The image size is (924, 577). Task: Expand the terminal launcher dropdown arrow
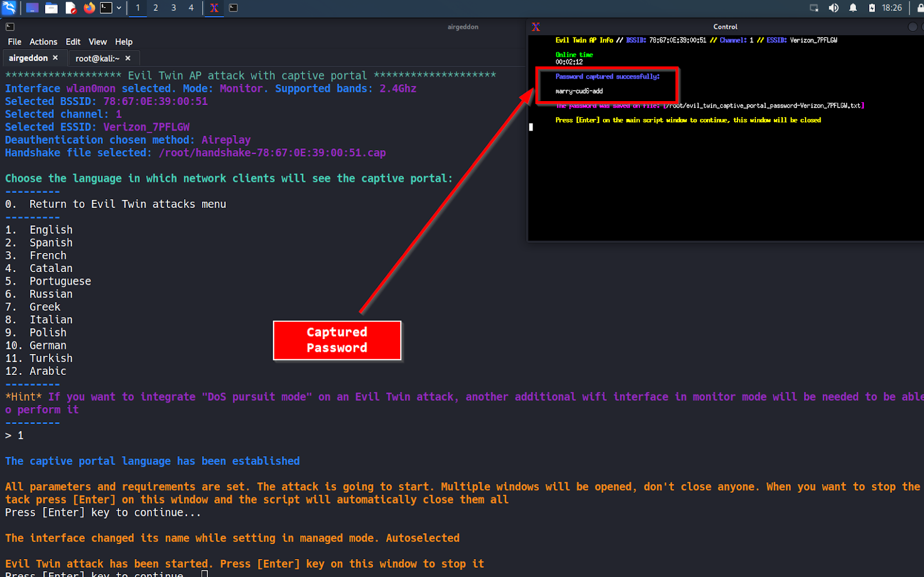[x=119, y=8]
